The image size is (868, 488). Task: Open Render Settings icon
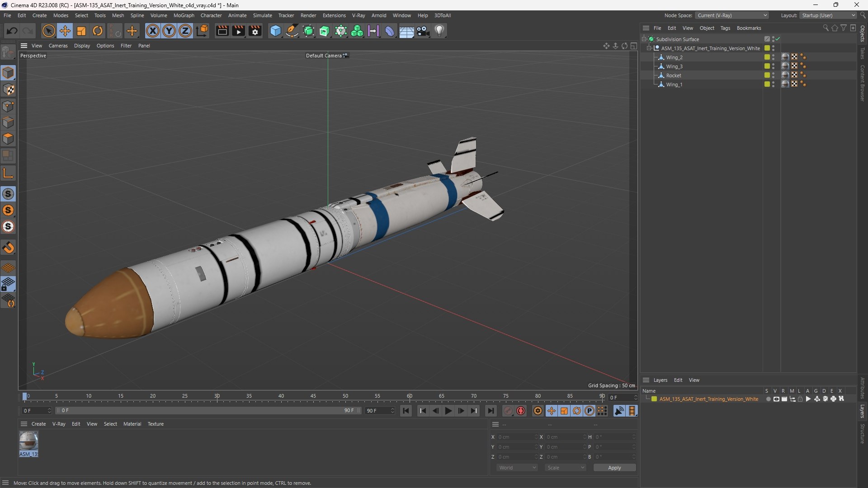[x=255, y=31]
